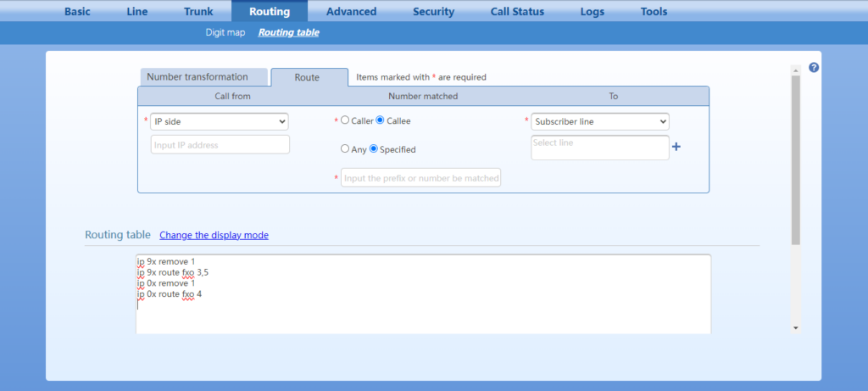
Task: Click the Digit map submenu link
Action: click(x=225, y=33)
